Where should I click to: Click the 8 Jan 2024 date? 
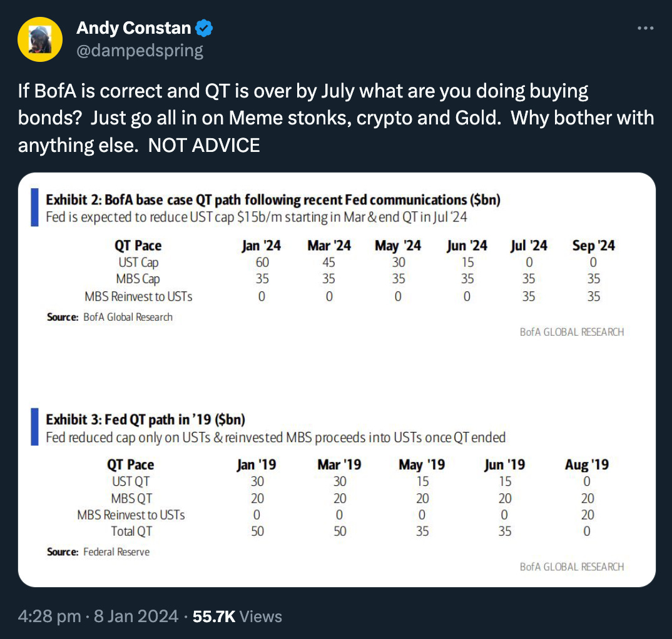click(x=136, y=616)
